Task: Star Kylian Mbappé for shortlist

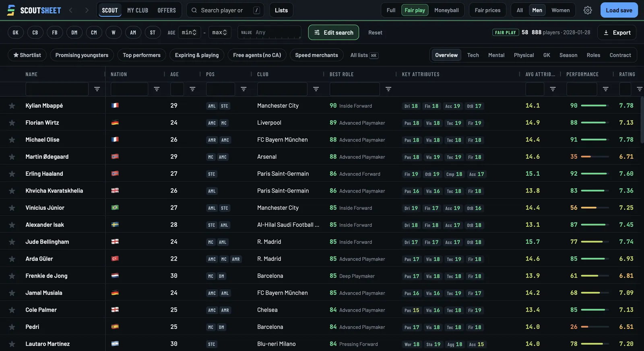Action: coord(12,106)
